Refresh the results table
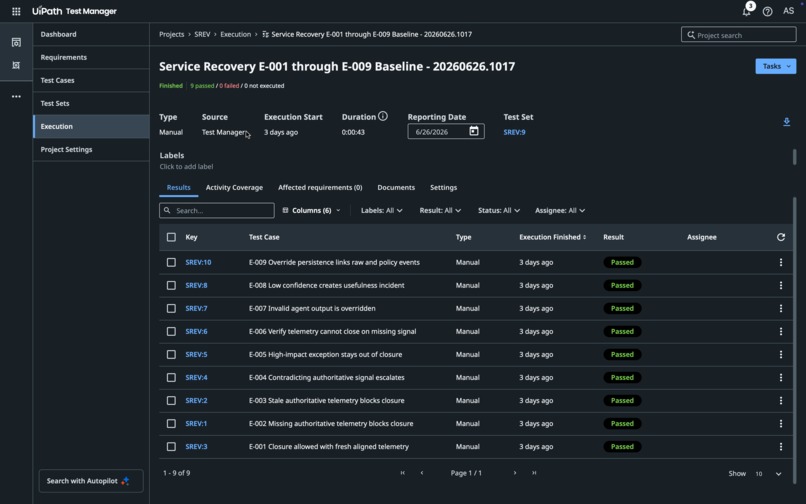The width and height of the screenshot is (806, 504). click(x=781, y=237)
